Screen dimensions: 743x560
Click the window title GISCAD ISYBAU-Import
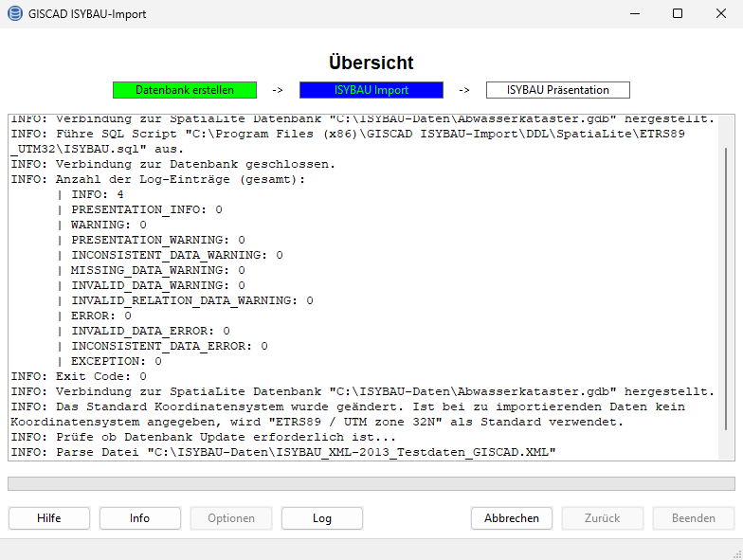click(x=87, y=14)
